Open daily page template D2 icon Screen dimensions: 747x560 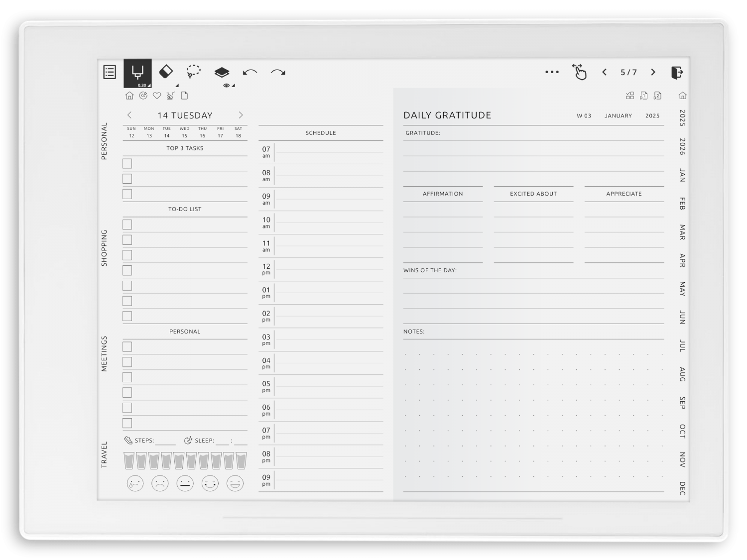click(x=657, y=96)
